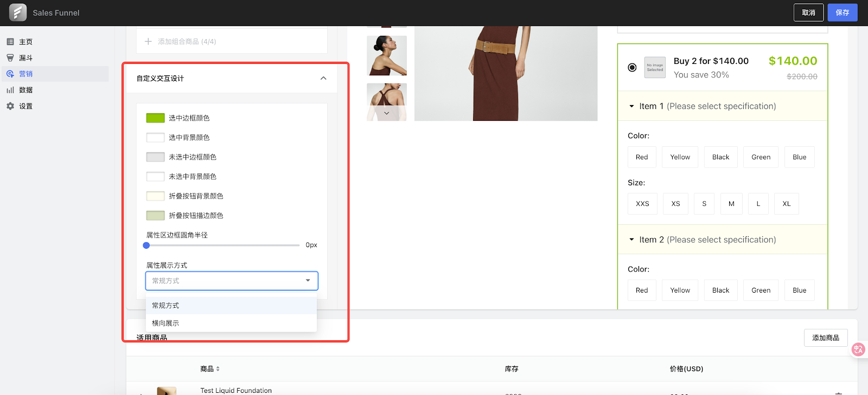Select the Buy 2 for $140.00 radio button
Viewport: 868px width, 395px height.
coord(632,68)
